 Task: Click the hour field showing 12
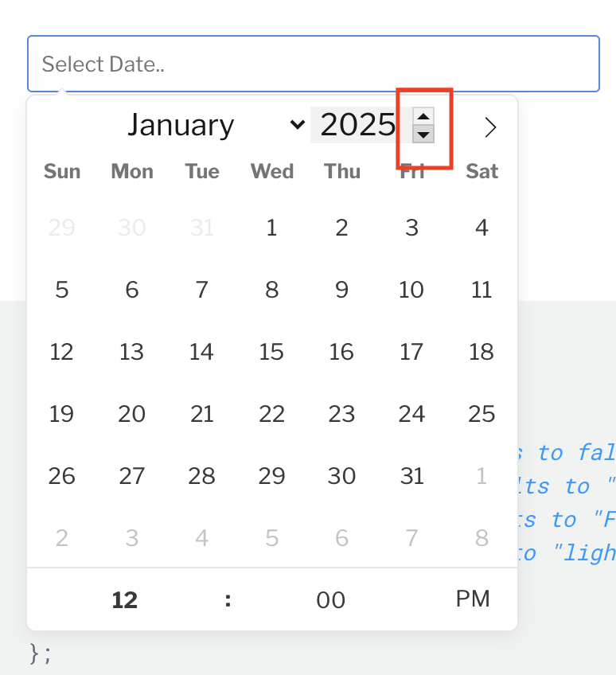pyautogui.click(x=124, y=600)
